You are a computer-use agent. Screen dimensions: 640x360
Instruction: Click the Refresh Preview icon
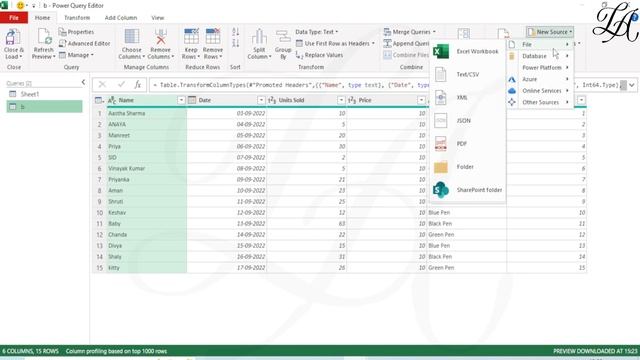click(x=44, y=37)
